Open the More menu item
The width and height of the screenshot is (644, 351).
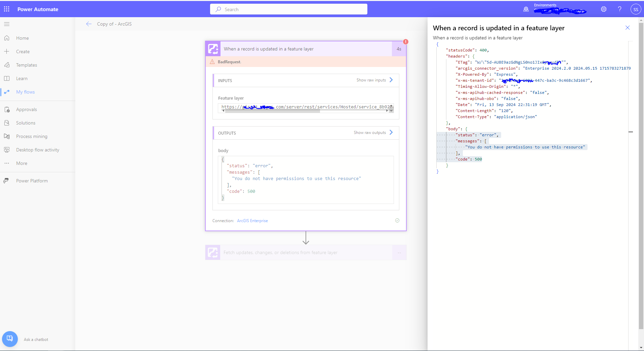pyautogui.click(x=22, y=163)
